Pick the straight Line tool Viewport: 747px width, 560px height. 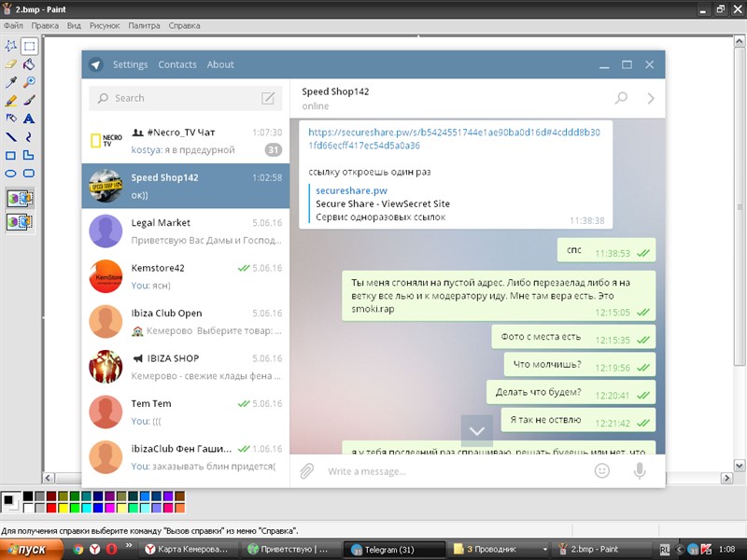point(11,137)
